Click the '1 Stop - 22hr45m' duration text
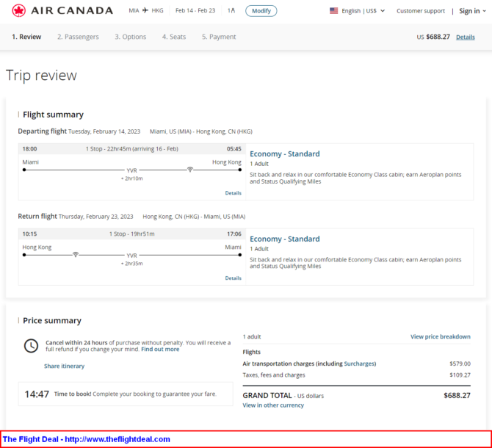 108,148
